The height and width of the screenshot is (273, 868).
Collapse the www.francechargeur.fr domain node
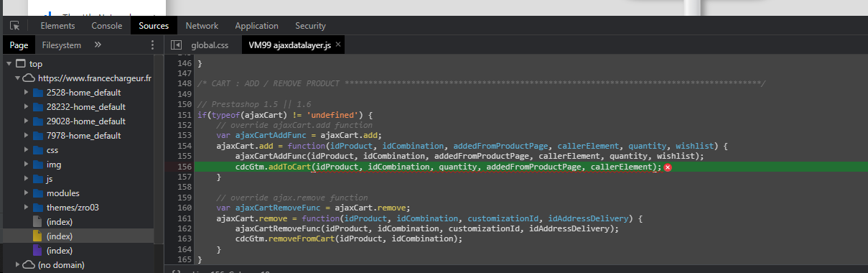tap(17, 78)
